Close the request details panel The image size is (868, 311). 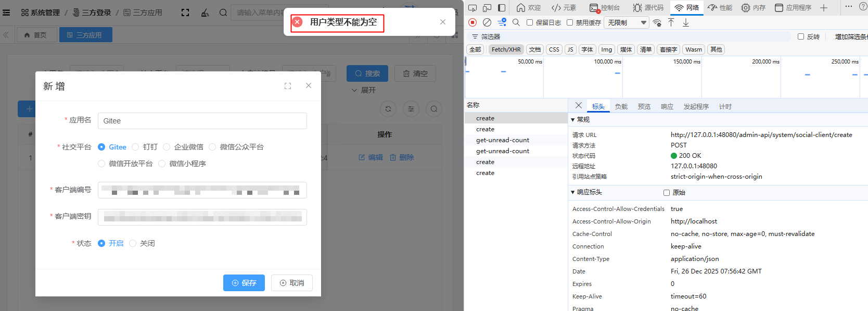pyautogui.click(x=579, y=106)
